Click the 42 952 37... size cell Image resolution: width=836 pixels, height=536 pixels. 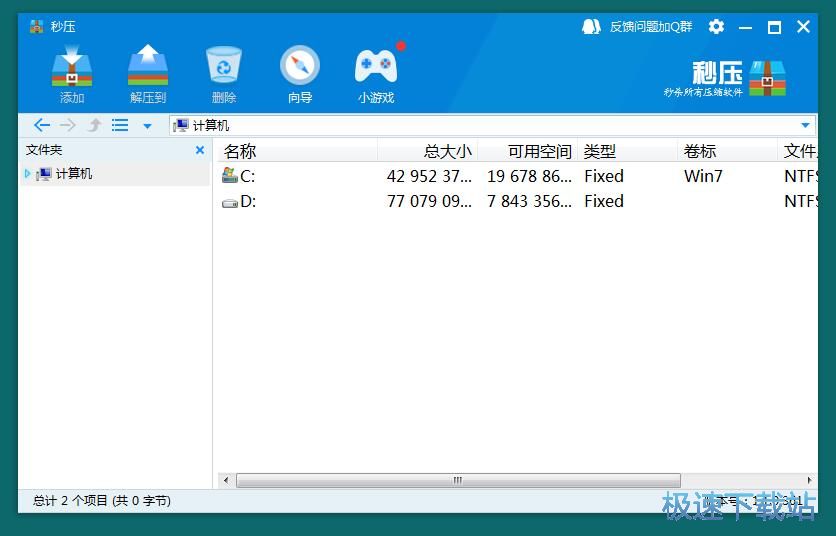(x=429, y=176)
